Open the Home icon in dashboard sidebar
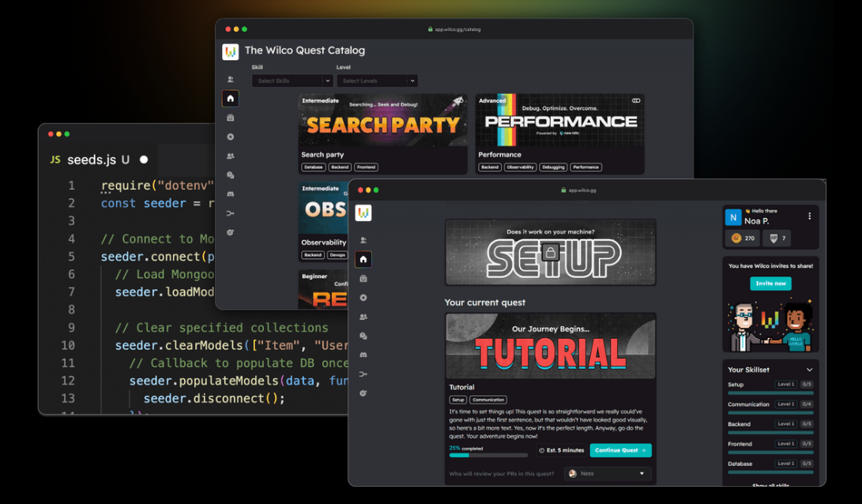 (x=363, y=259)
